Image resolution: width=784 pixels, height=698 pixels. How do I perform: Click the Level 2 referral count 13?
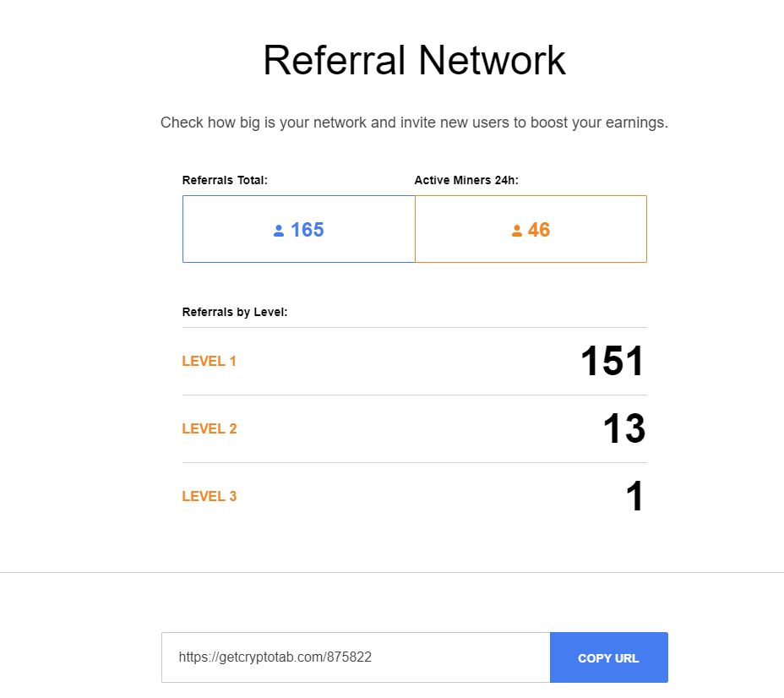[623, 429]
